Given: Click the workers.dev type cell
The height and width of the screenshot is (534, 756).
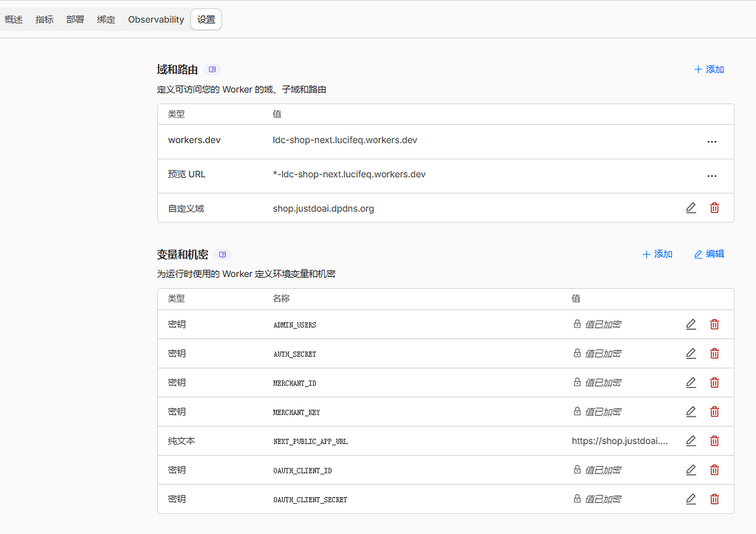Looking at the screenshot, I should tap(194, 140).
